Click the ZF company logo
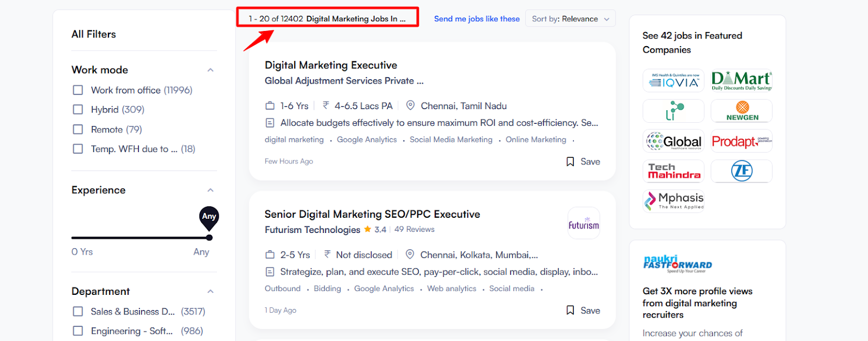 742,171
